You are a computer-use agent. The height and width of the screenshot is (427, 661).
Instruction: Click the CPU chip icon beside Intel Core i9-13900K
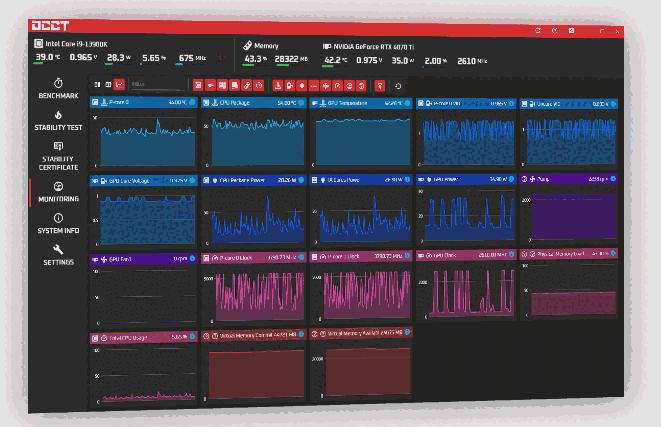pyautogui.click(x=38, y=43)
